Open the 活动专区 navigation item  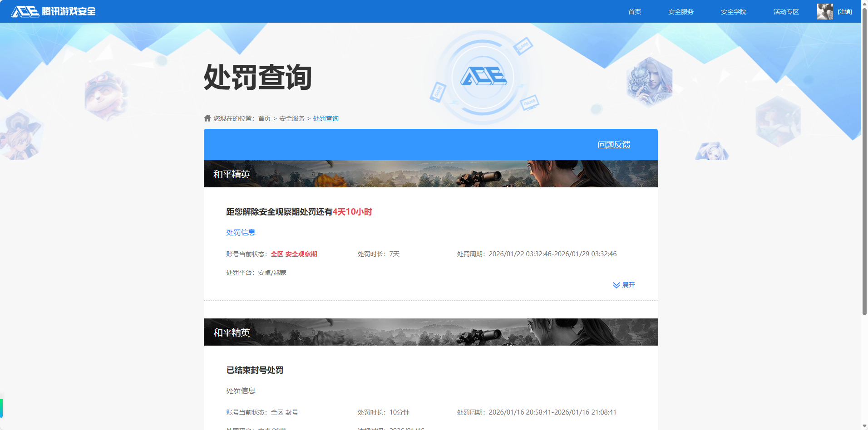point(786,12)
